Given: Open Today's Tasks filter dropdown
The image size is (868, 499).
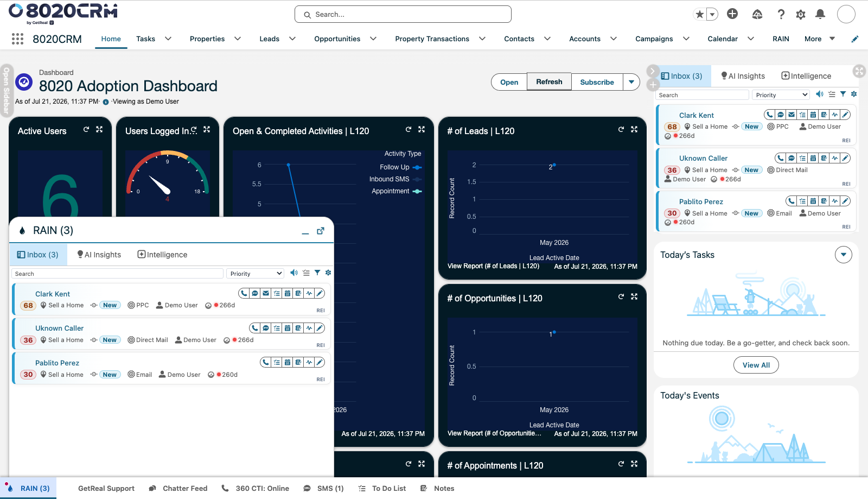Looking at the screenshot, I should click(844, 255).
